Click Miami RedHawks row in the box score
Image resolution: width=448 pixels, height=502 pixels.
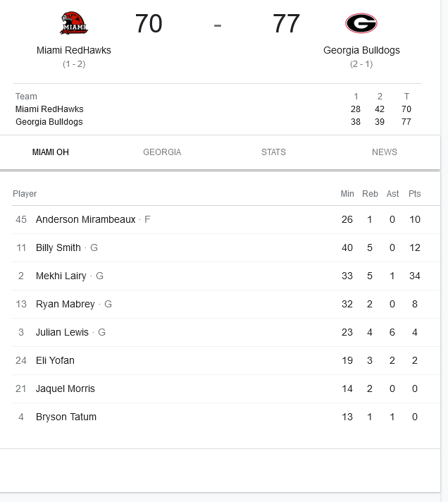[x=213, y=109]
